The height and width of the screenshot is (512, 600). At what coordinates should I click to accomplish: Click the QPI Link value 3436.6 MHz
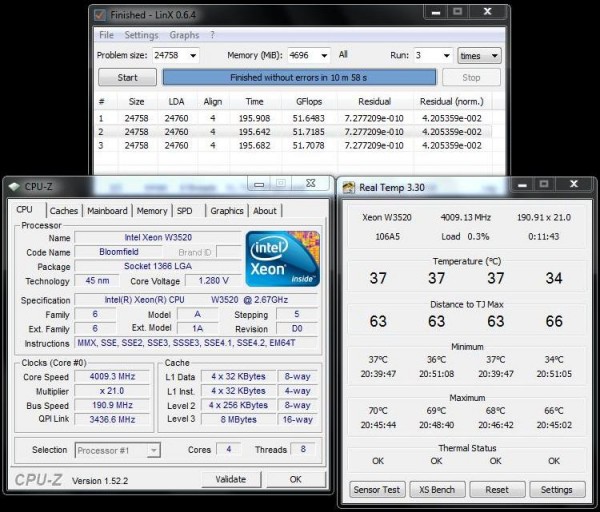[112, 419]
